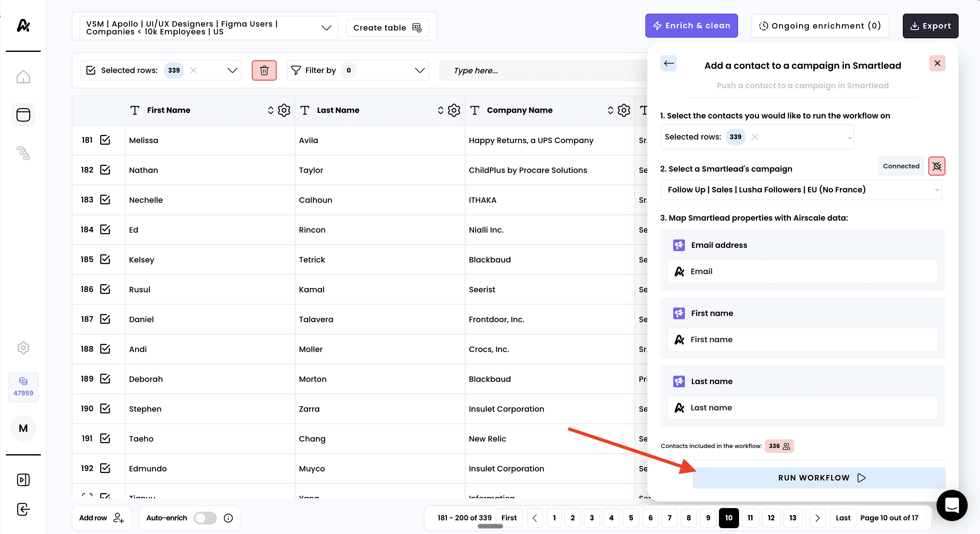Uncheck the checkbox for row 187 Daniel
The width and height of the screenshot is (980, 534).
point(105,319)
